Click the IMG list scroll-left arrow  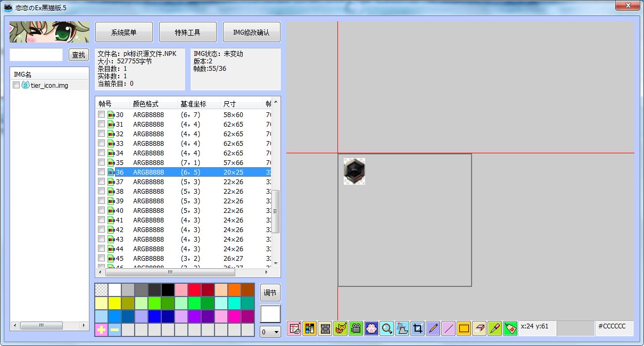(x=15, y=325)
